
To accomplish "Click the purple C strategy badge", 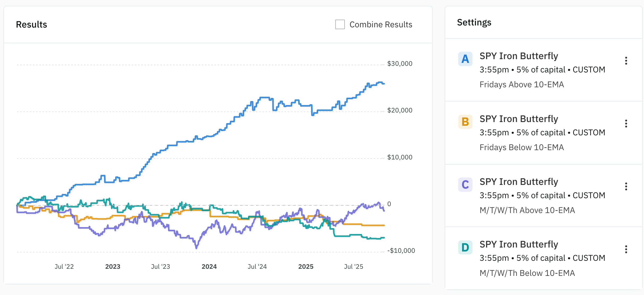I will pos(465,185).
